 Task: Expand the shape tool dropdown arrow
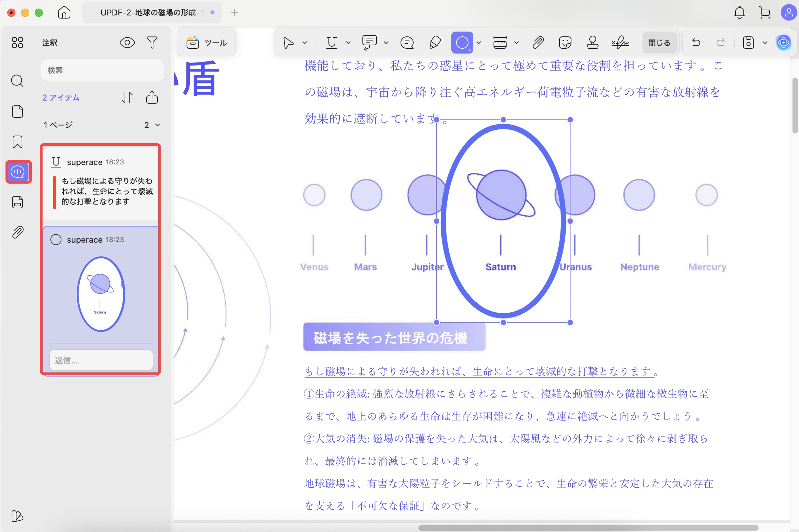click(x=479, y=43)
